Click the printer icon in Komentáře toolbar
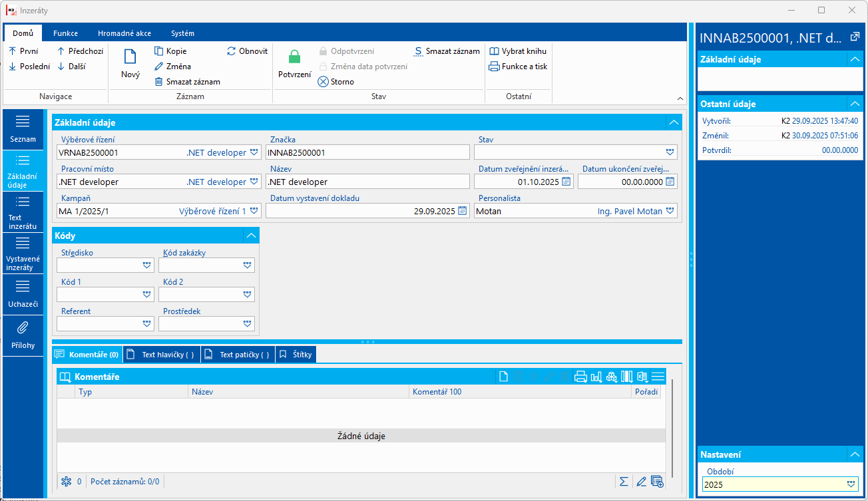Viewport: 868px width, 501px height. coord(580,377)
